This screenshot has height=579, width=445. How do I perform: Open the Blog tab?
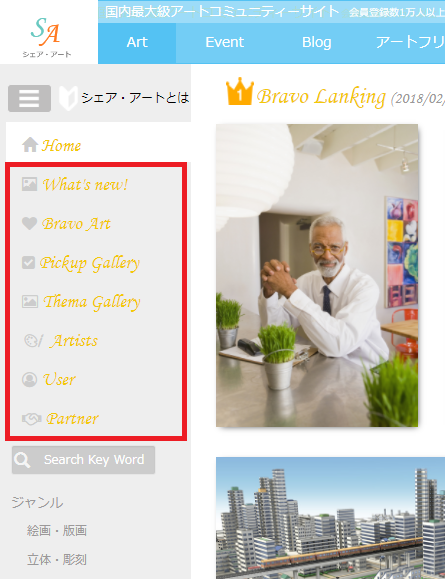coord(316,42)
